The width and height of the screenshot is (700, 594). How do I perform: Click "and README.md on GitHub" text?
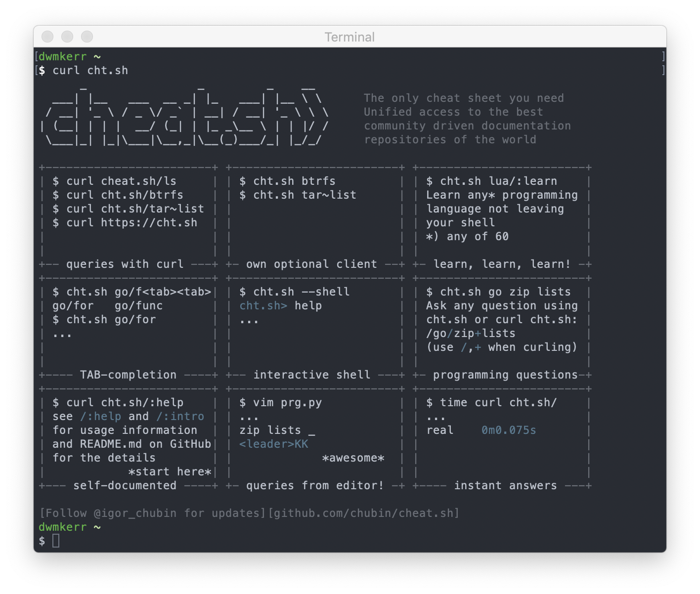point(132,444)
